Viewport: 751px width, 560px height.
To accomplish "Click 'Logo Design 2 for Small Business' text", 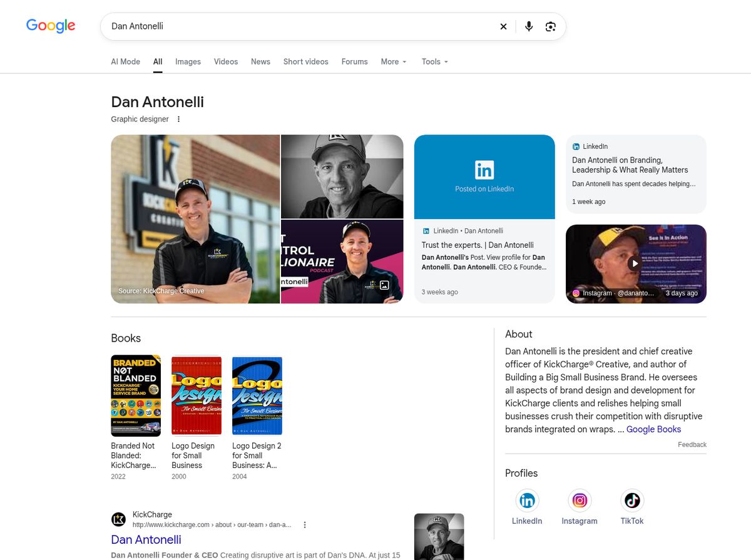I will point(257,456).
